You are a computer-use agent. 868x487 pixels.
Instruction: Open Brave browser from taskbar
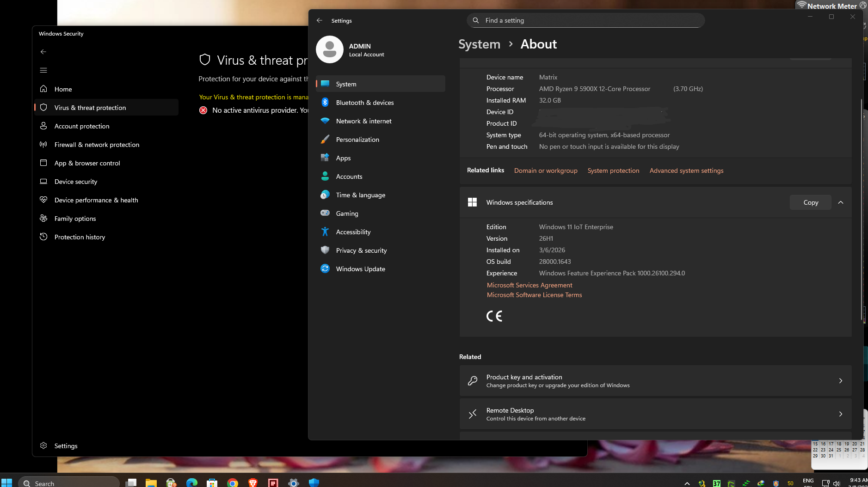pyautogui.click(x=253, y=483)
